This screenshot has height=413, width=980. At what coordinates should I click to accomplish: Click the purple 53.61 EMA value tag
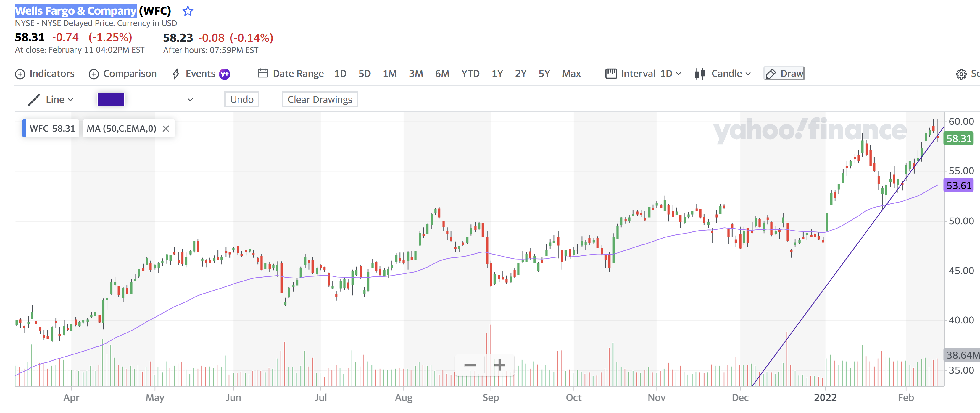coord(958,186)
